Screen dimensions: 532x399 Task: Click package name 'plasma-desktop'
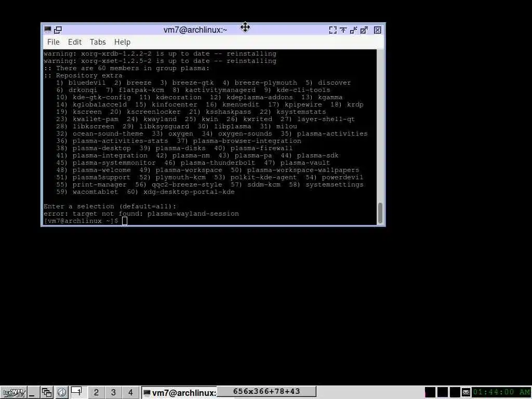pyautogui.click(x=101, y=148)
